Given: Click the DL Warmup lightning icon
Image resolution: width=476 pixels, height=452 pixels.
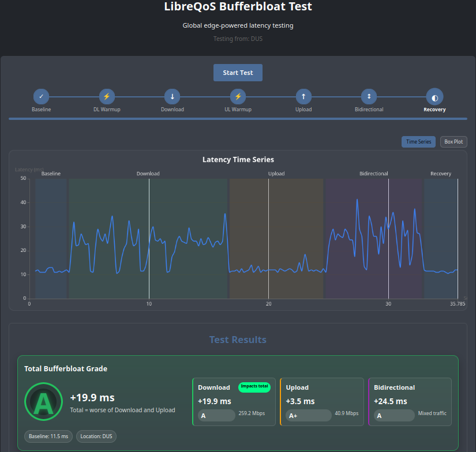Looking at the screenshot, I should click(x=107, y=97).
